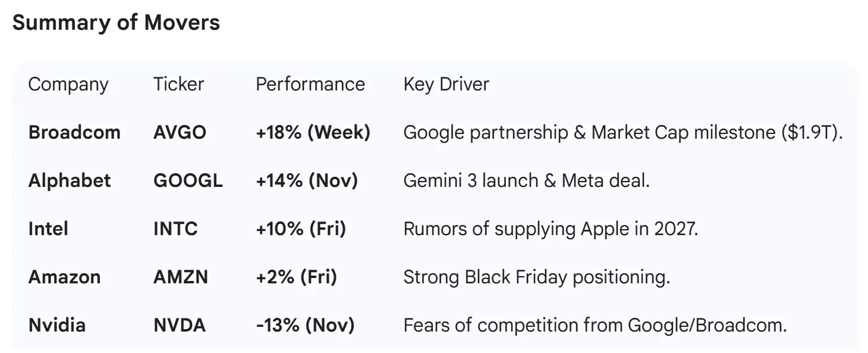Screen dimensions: 868x353
Task: Select the Amazon company name
Action: coord(64,277)
